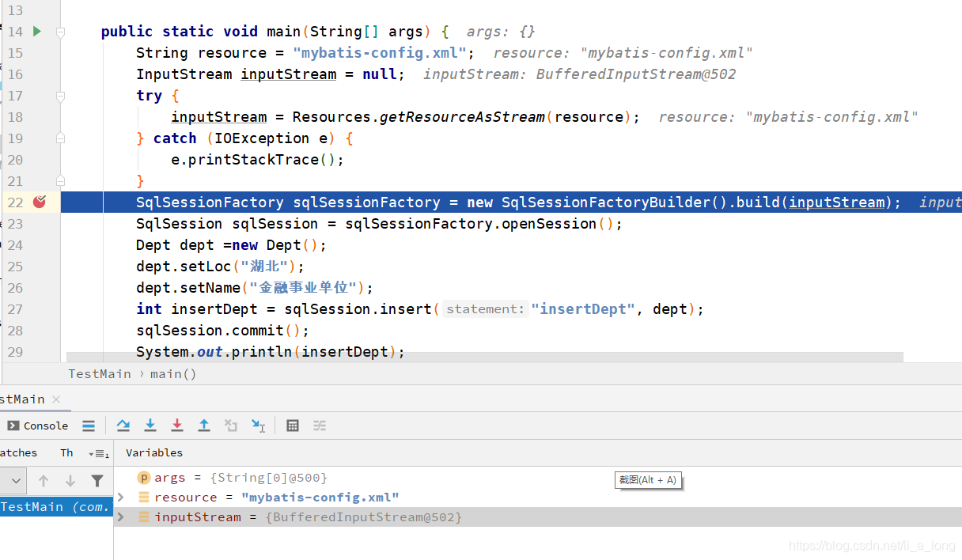Close the TestMain debug tab
This screenshot has height=560, width=962.
[x=56, y=399]
